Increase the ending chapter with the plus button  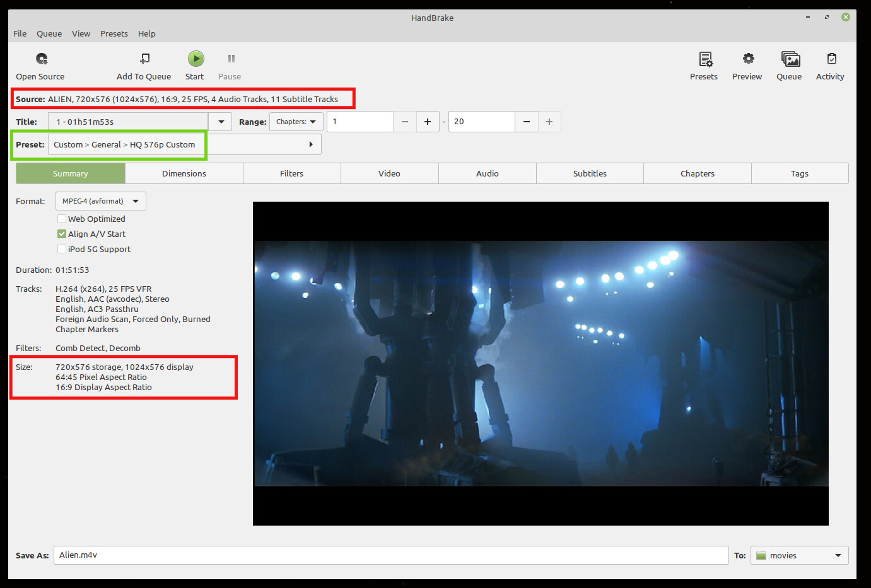549,122
